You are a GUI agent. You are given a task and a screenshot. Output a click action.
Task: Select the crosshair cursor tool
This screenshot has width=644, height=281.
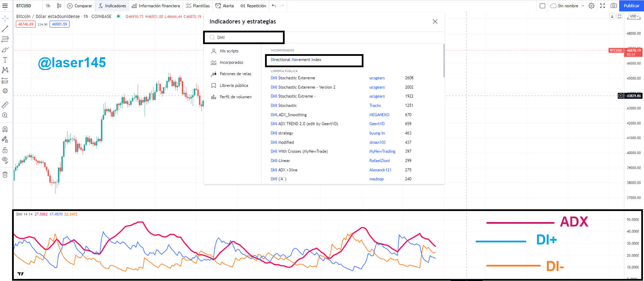point(5,18)
